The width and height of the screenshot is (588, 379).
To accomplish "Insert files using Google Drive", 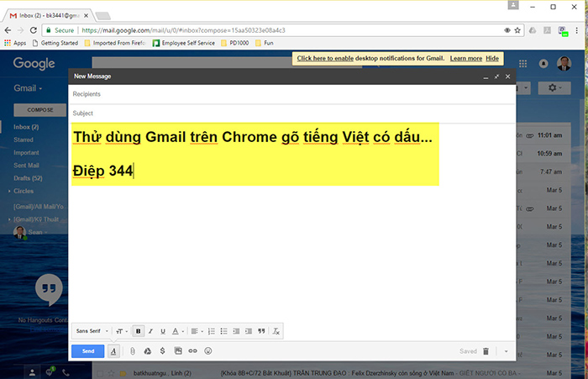I will (x=148, y=351).
